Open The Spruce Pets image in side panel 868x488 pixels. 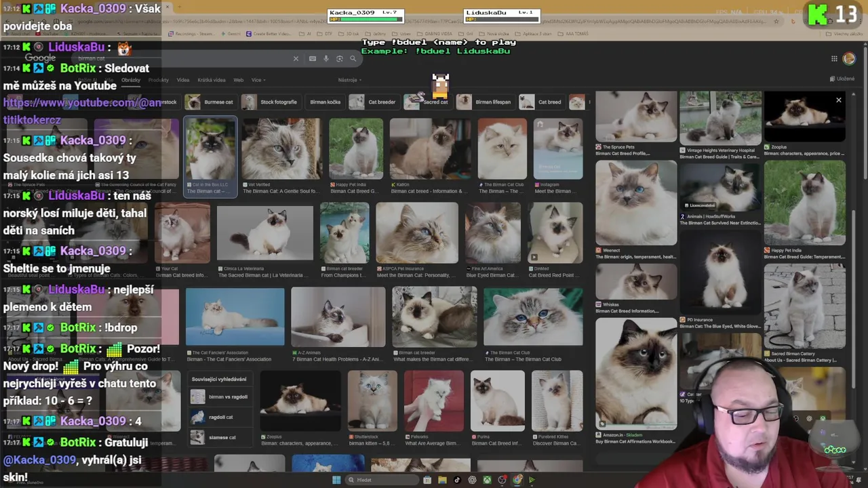tap(635, 116)
